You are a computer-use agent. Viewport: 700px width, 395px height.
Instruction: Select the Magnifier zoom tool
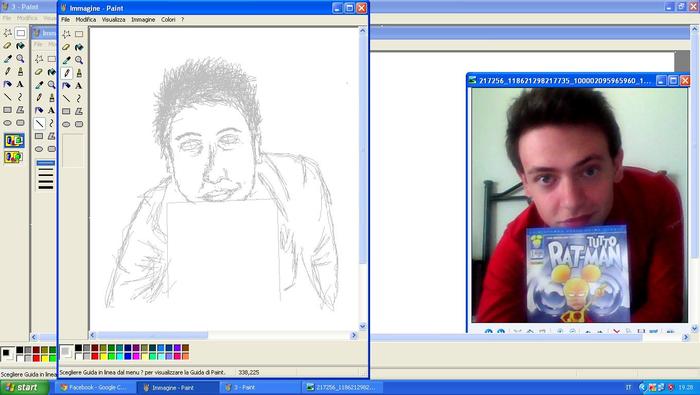79,60
